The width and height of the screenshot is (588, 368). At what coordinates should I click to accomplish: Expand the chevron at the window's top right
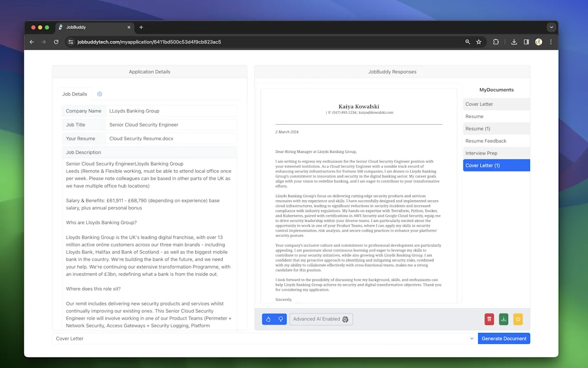(x=551, y=27)
